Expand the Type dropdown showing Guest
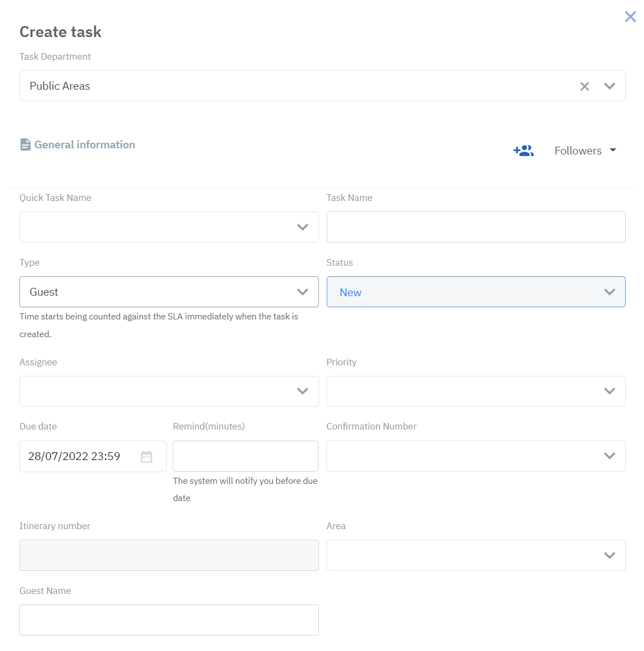Screen dimensions: 644x651 302,292
